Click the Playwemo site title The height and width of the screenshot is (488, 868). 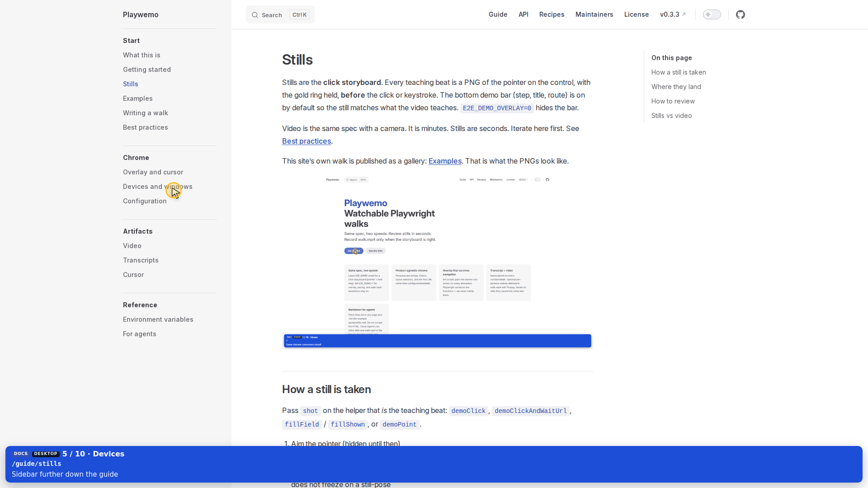pos(141,14)
